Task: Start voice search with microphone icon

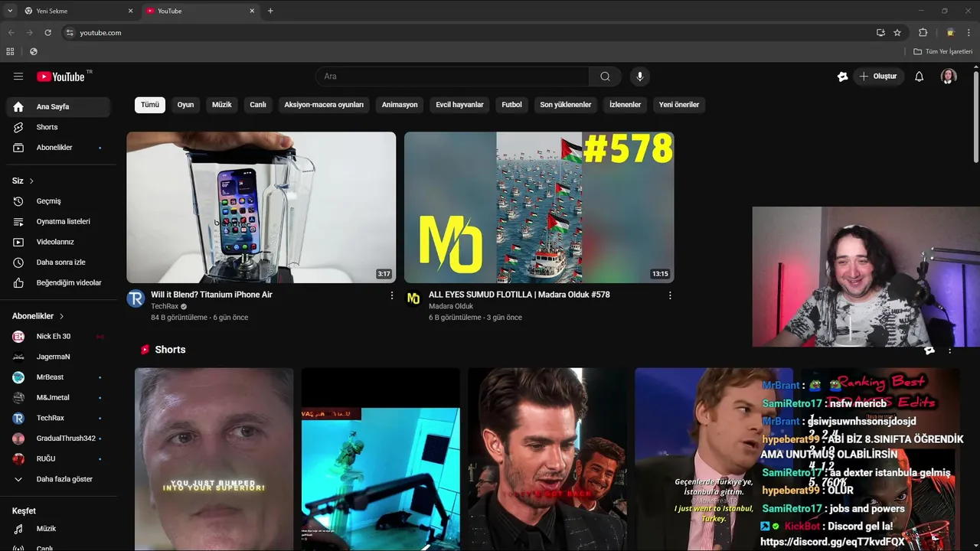Action: pyautogui.click(x=640, y=77)
